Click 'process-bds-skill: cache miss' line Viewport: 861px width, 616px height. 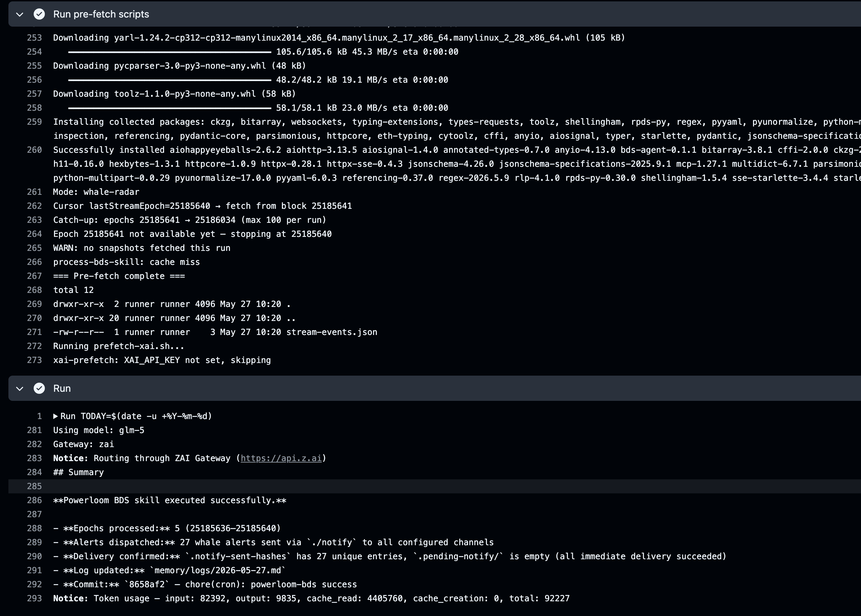click(x=126, y=262)
